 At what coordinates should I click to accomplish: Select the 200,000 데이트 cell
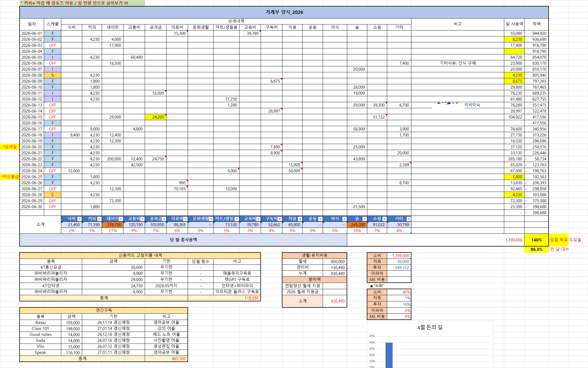tap(113, 159)
